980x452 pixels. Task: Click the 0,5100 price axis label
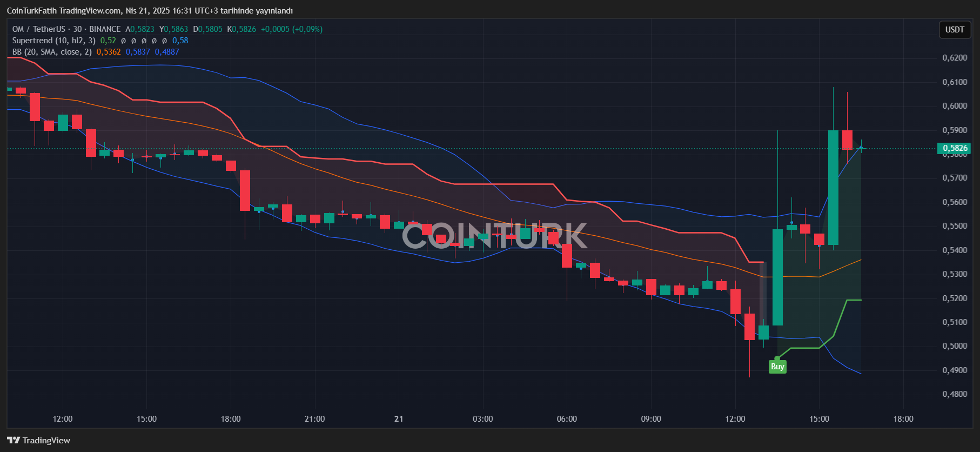(x=955, y=322)
